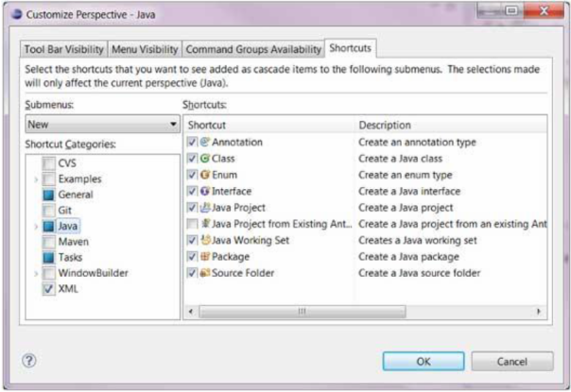571x392 pixels.
Task: Open the Submenus dropdown showing New
Action: [103, 124]
